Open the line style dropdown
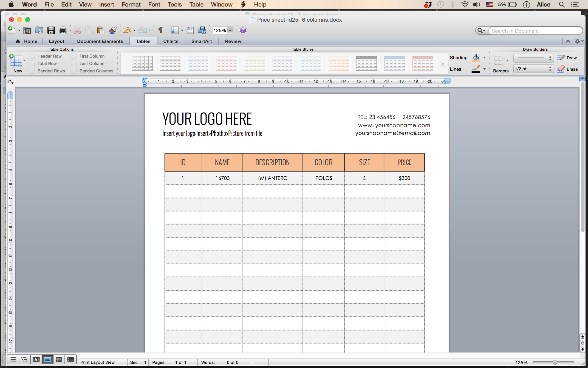 point(533,58)
